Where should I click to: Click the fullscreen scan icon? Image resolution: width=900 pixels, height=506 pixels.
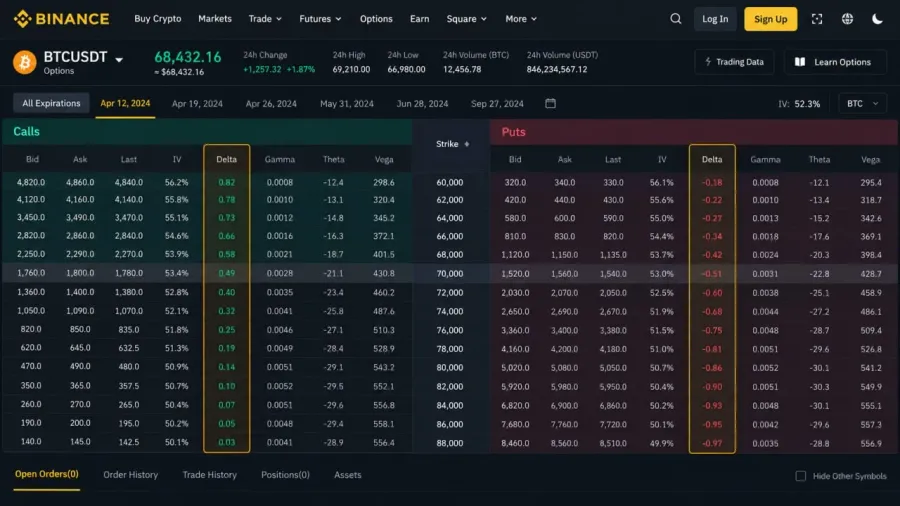point(817,19)
